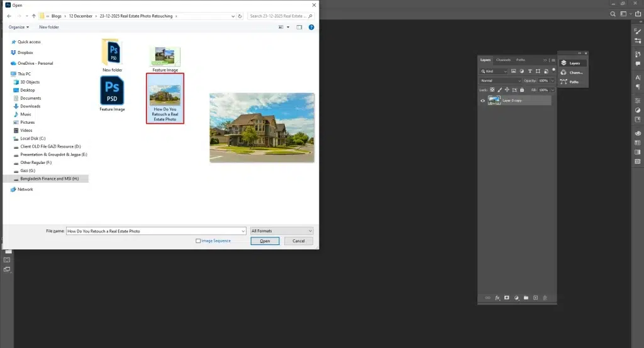Open the All Formats file type dropdown
Screen dimensions: 644x348
[282, 231]
